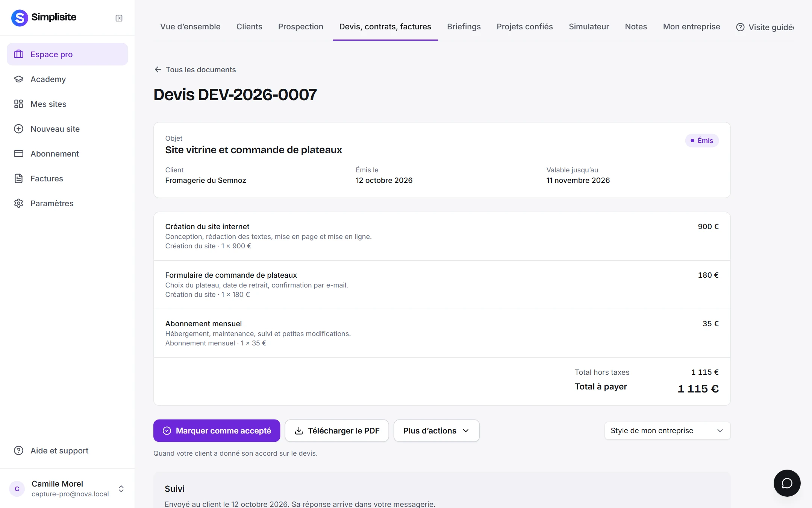Click the back arrow beside Tous les documents
Image resolution: width=812 pixels, height=508 pixels.
(158, 70)
